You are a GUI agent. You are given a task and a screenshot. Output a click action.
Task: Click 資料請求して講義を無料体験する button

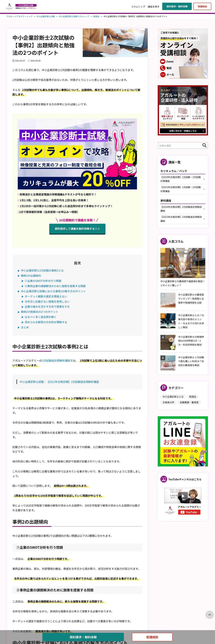coord(77,229)
